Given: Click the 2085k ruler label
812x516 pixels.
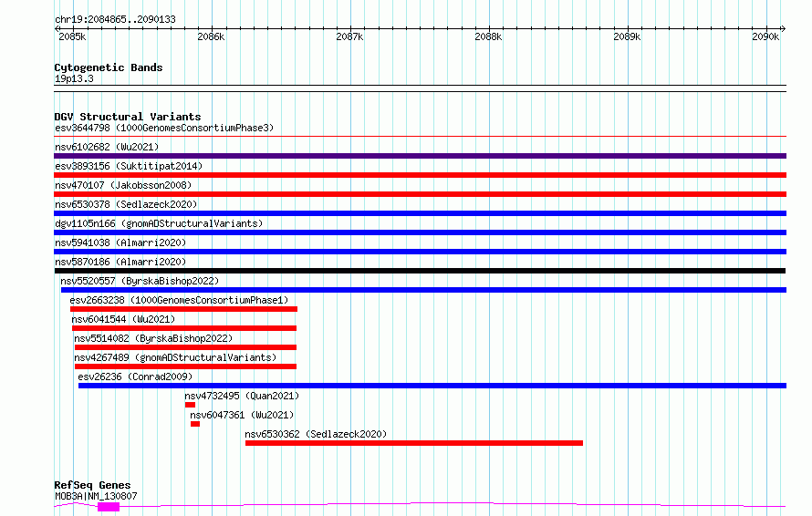Looking at the screenshot, I should [x=72, y=36].
